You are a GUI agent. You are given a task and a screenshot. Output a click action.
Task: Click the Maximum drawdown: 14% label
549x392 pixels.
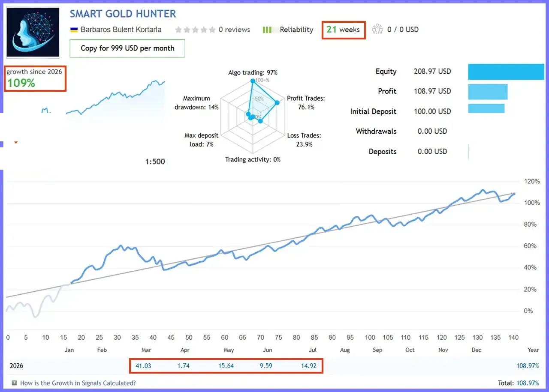[x=196, y=102]
